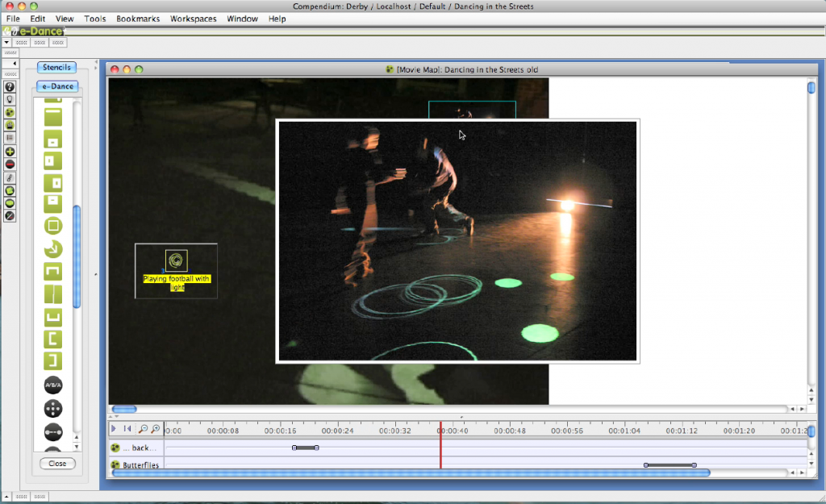Viewport: 826px width, 504px height.
Task: Open the File menu
Action: pos(13,19)
